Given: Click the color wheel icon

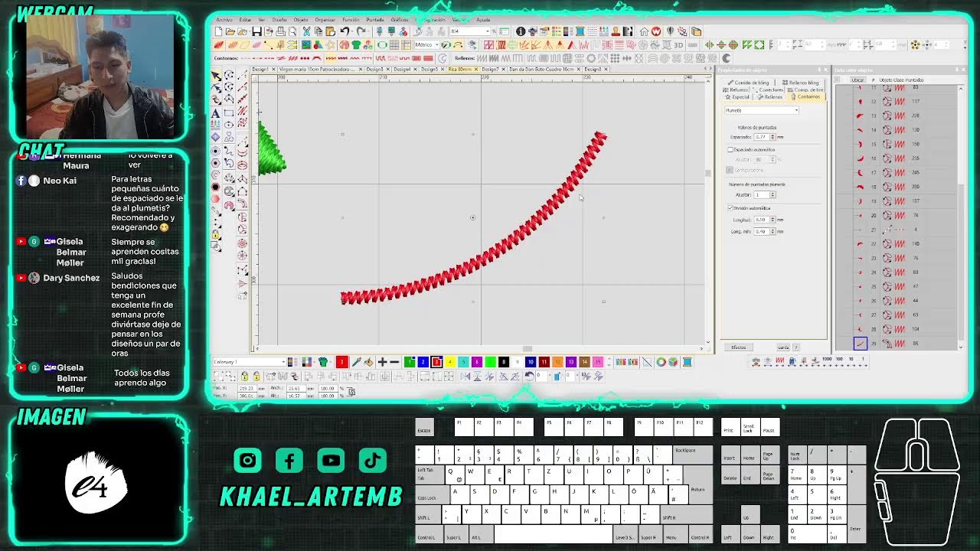Looking at the screenshot, I should click(661, 361).
